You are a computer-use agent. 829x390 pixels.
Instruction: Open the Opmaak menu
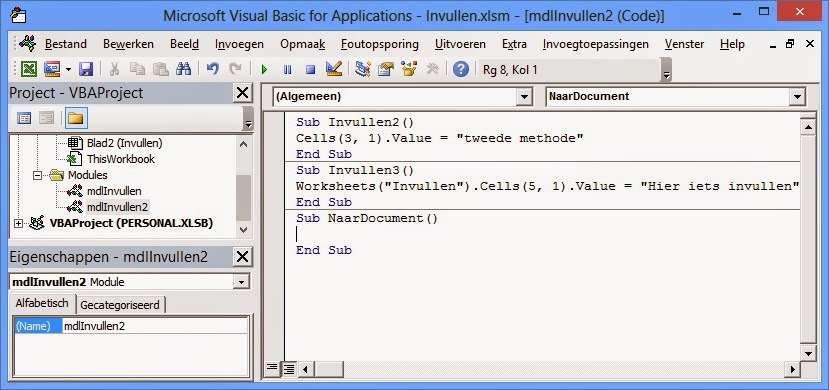pyautogui.click(x=302, y=44)
